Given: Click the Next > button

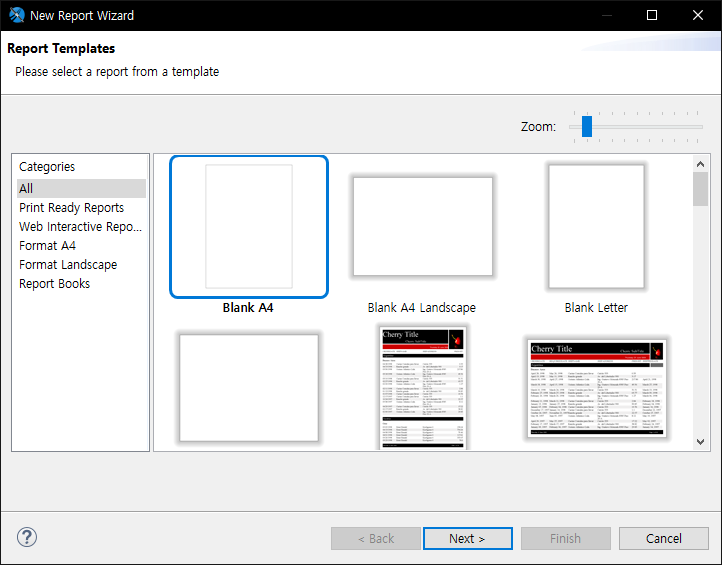Looking at the screenshot, I should click(467, 538).
